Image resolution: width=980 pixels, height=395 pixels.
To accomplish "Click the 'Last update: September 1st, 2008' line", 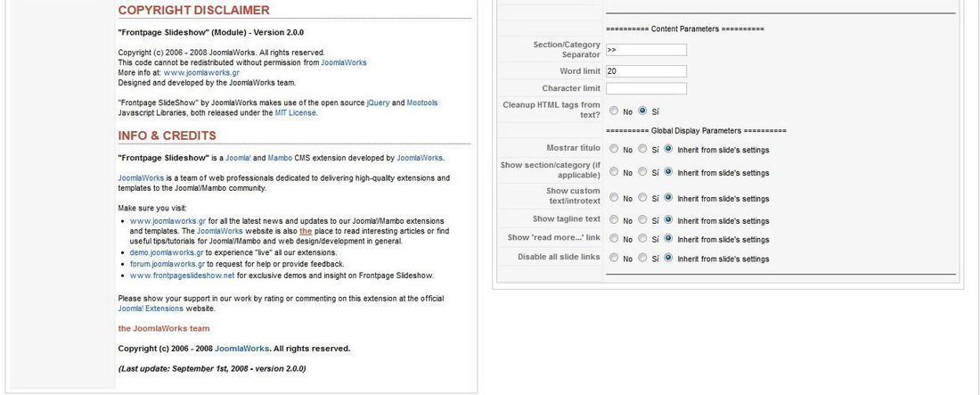I will click(x=212, y=369).
